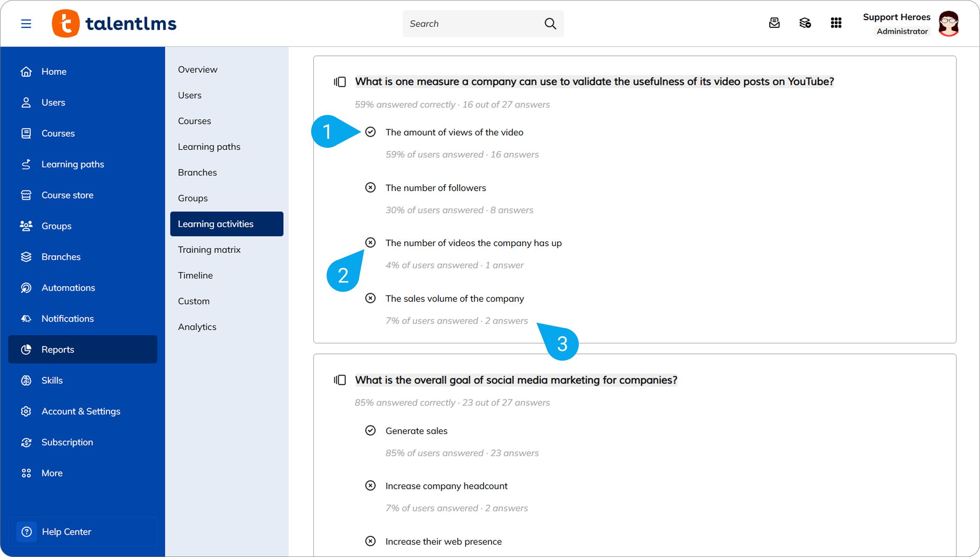Click the X mark beside number of followers
The height and width of the screenshot is (557, 980).
(370, 188)
